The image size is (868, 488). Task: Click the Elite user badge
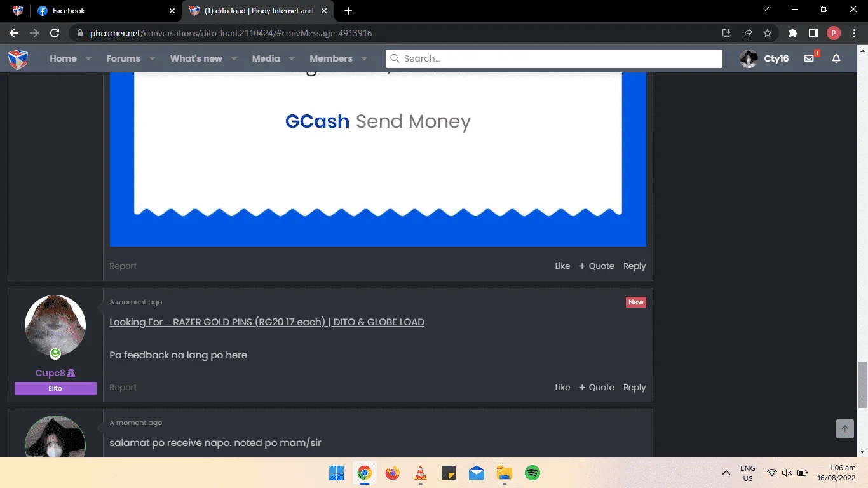coord(55,388)
